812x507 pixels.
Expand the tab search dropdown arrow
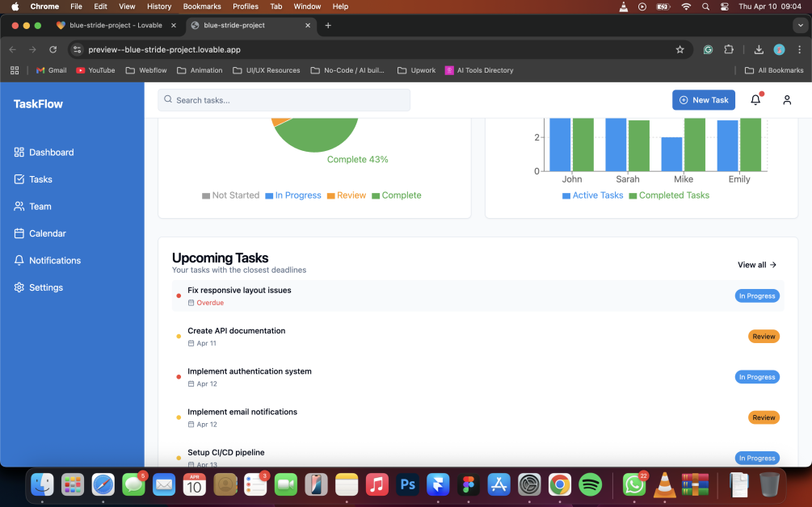(801, 25)
